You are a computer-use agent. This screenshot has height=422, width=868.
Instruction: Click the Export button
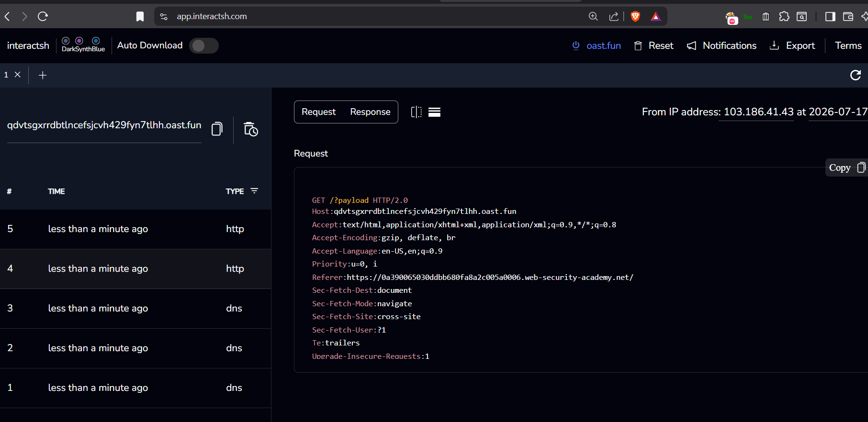tap(792, 45)
